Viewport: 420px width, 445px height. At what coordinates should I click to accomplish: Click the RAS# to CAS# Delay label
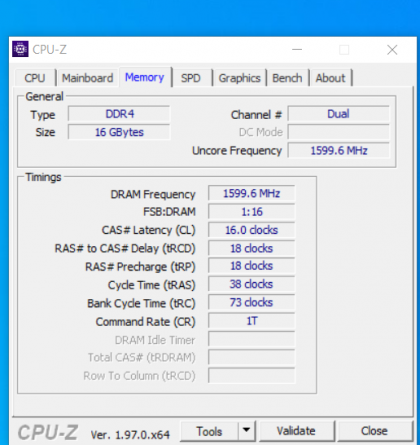point(125,248)
